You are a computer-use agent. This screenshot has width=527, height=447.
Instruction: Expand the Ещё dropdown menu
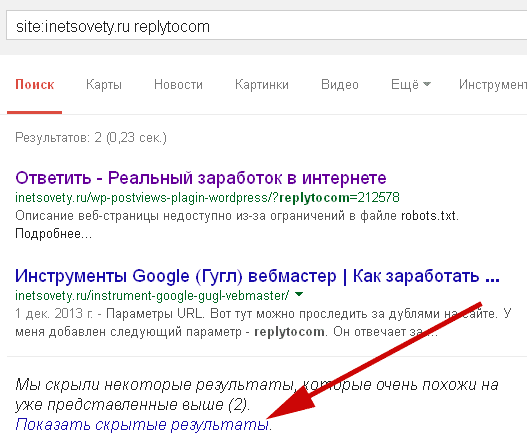(411, 84)
